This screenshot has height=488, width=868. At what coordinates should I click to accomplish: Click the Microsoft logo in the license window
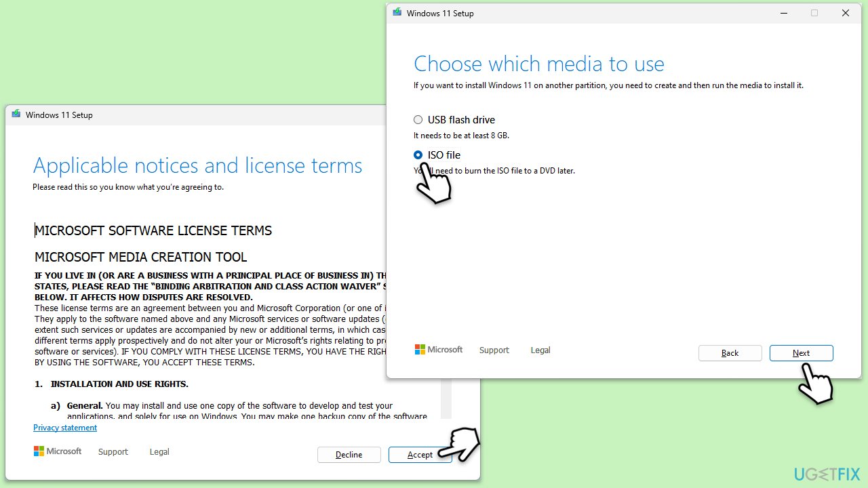[x=58, y=451]
